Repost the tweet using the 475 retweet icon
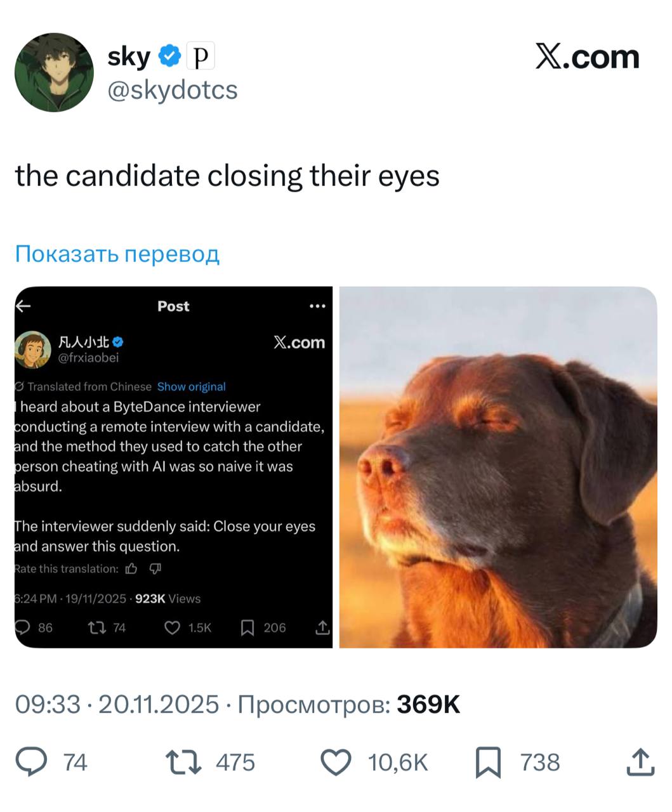 tap(183, 762)
